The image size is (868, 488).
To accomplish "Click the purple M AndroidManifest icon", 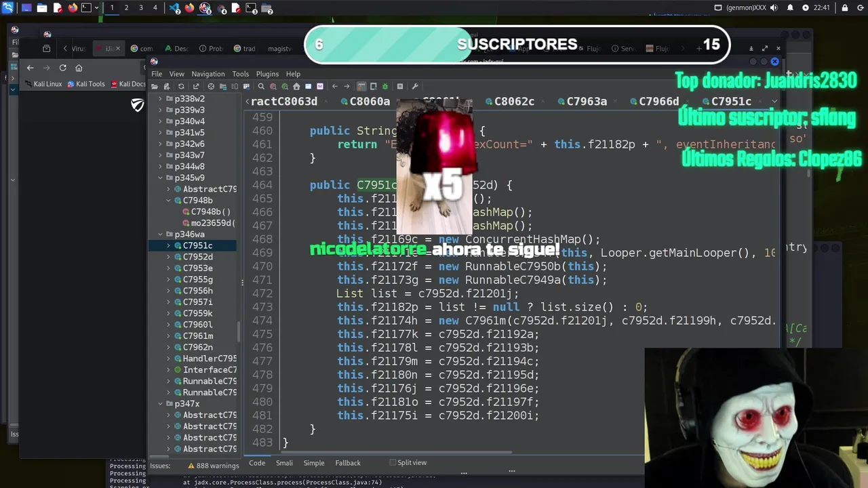I will (320, 86).
